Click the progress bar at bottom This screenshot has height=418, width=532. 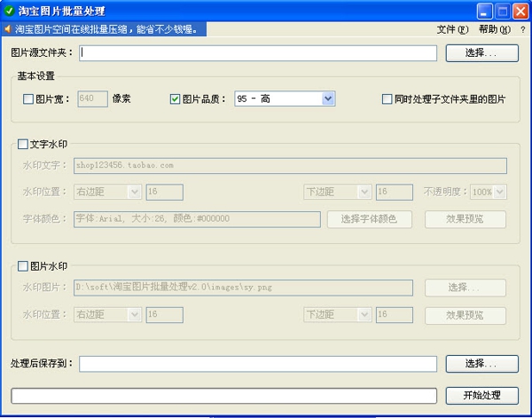click(223, 395)
